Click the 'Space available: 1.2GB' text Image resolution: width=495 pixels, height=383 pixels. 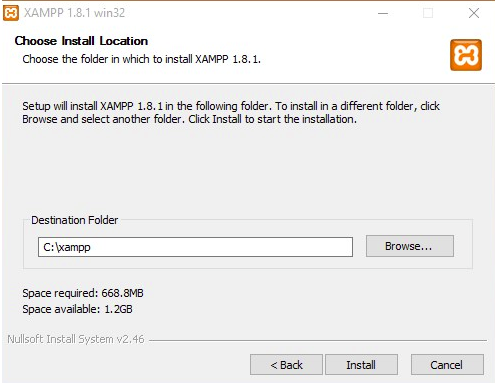(77, 309)
